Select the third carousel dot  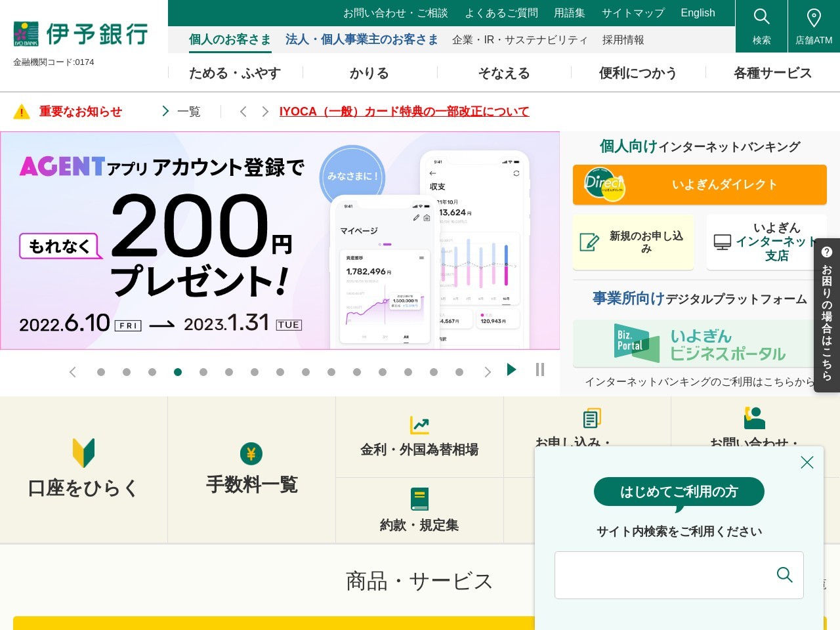point(152,372)
